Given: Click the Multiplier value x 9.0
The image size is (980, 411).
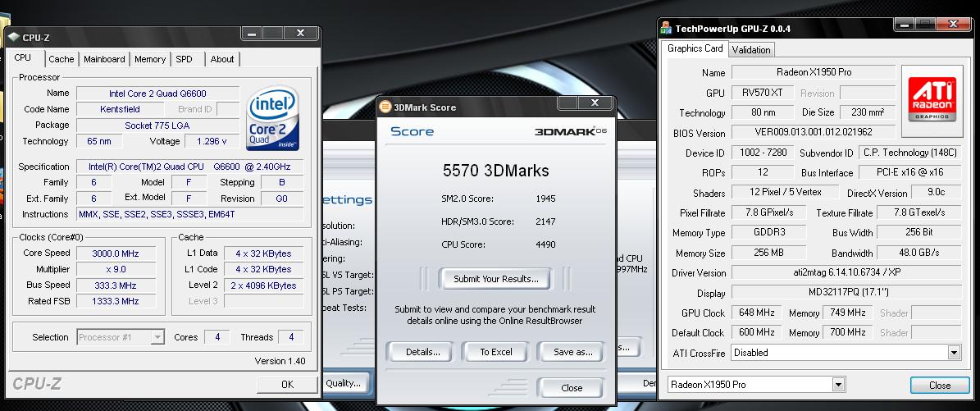Looking at the screenshot, I should tap(116, 269).
